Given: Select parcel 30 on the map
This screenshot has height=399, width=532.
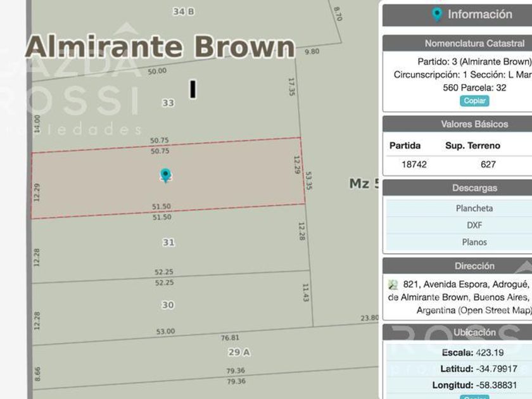Looking at the screenshot, I should [x=167, y=305].
